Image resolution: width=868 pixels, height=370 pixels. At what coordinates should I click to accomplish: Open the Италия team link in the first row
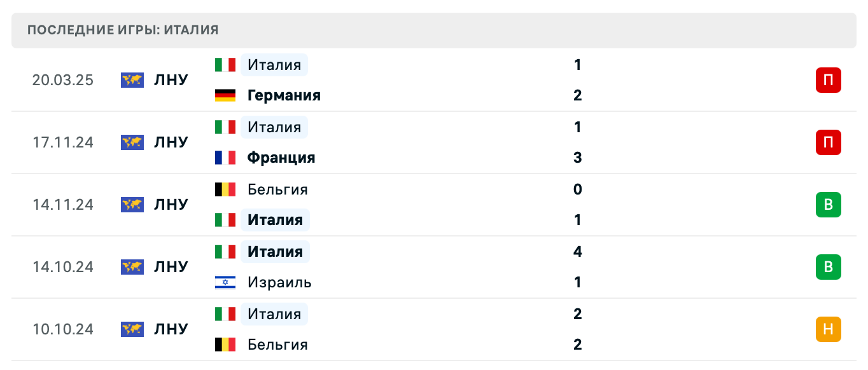coord(274,65)
